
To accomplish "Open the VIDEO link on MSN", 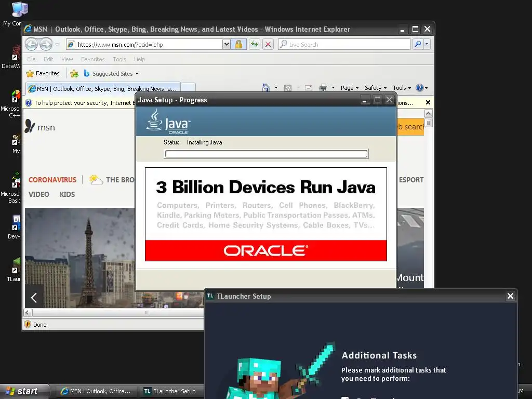I will [x=38, y=194].
